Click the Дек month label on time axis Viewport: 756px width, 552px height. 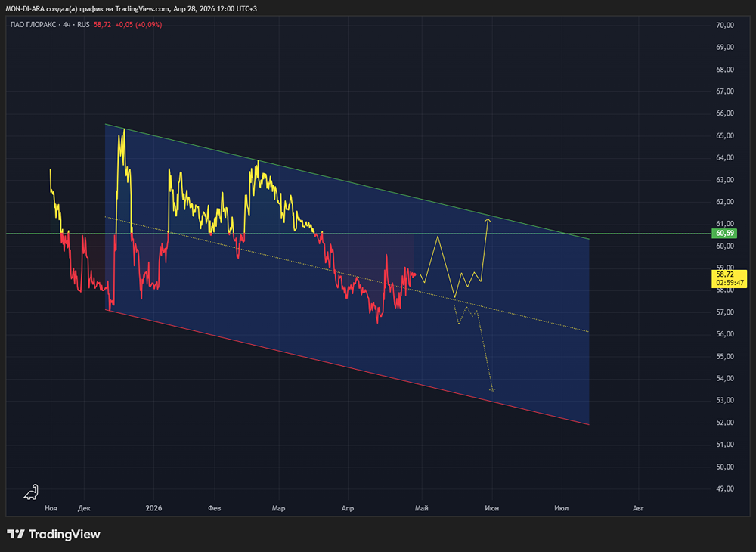pyautogui.click(x=83, y=508)
